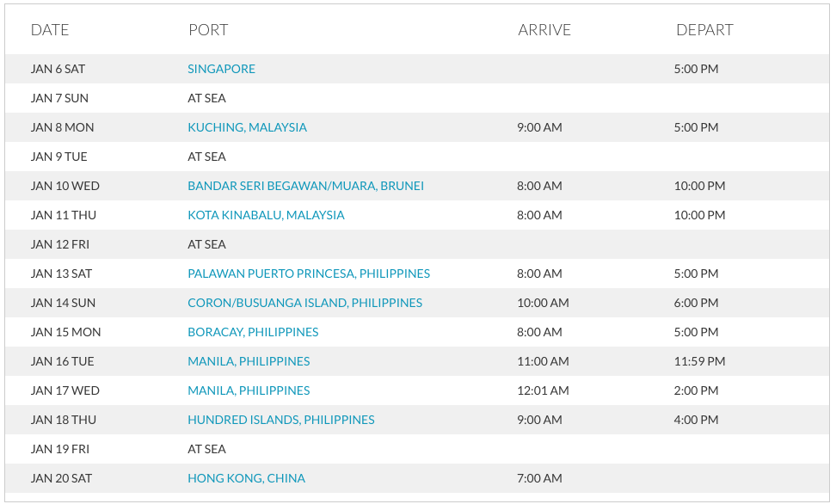Viewport: 836px width, 504px height.
Task: Click the 11:59 PM departure time
Action: coord(699,361)
